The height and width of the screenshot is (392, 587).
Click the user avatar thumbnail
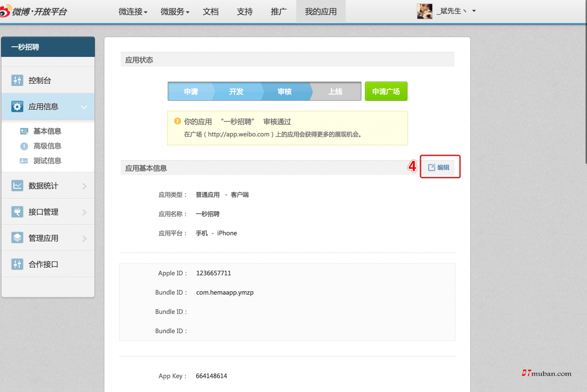coord(424,11)
